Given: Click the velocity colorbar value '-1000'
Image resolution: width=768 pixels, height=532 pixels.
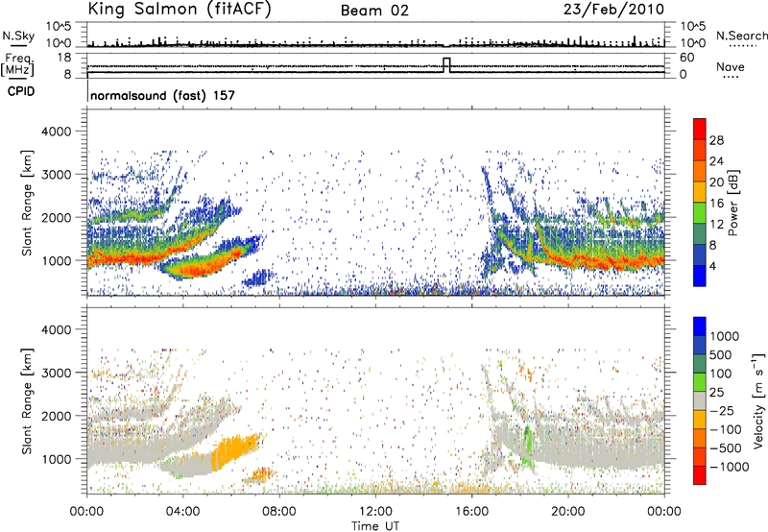Looking at the screenshot, I should coord(729,467).
